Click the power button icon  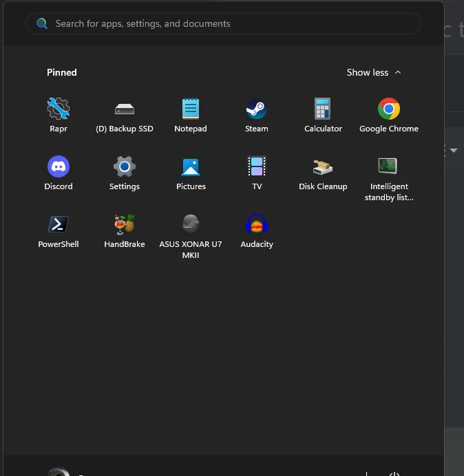point(394,474)
